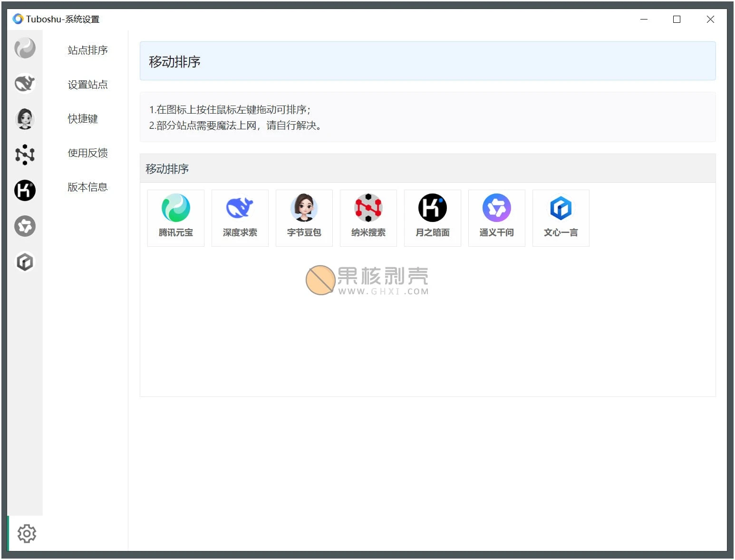The height and width of the screenshot is (560, 735).
Task: Open the DeepSeek whale sidebar icon
Action: point(25,84)
